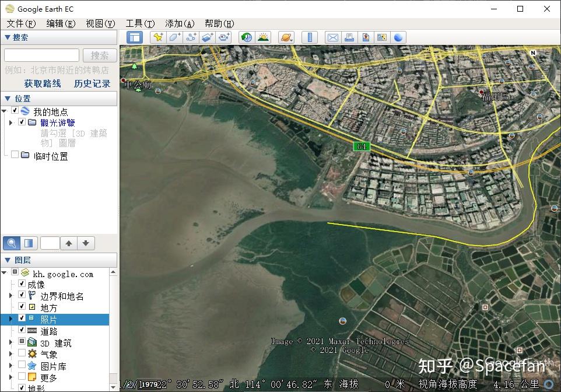This screenshot has width=561, height=392.
Task: Open the ruler tool
Action: [x=310, y=37]
